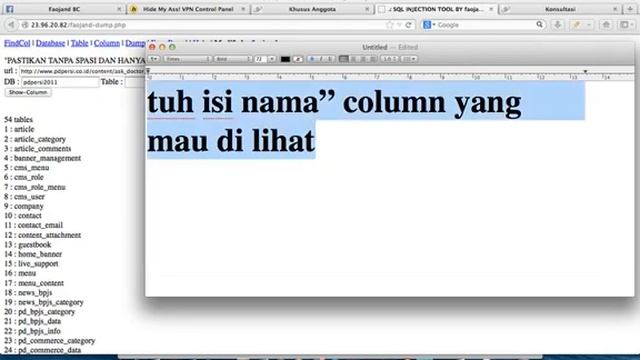
Task: Click the table name "news_bpjs_category"
Action: [x=51, y=302]
